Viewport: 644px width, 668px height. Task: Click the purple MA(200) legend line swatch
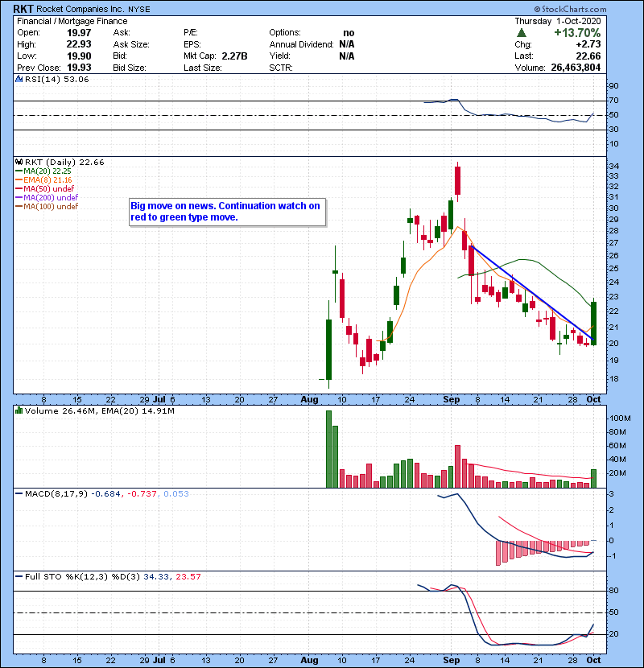click(x=19, y=198)
